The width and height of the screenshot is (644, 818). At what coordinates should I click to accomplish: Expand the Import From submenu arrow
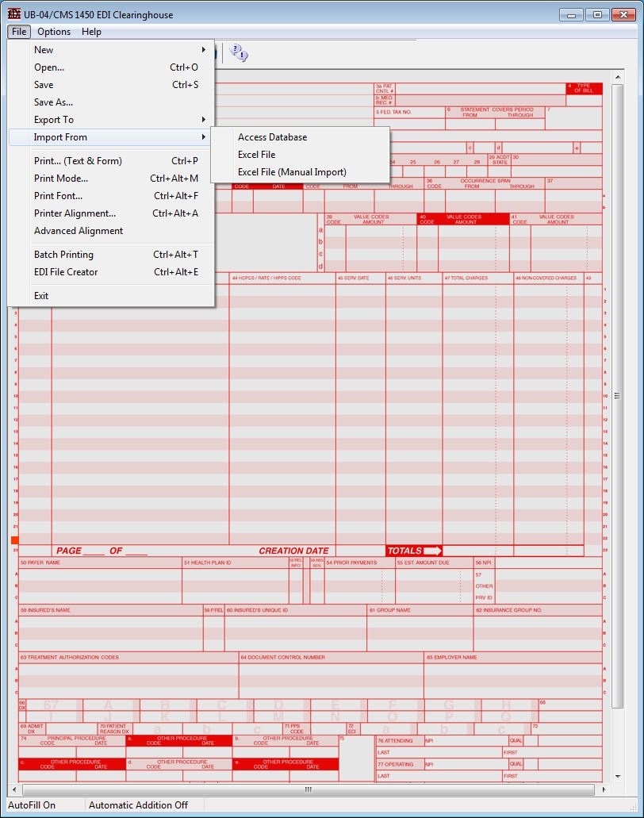(x=203, y=137)
